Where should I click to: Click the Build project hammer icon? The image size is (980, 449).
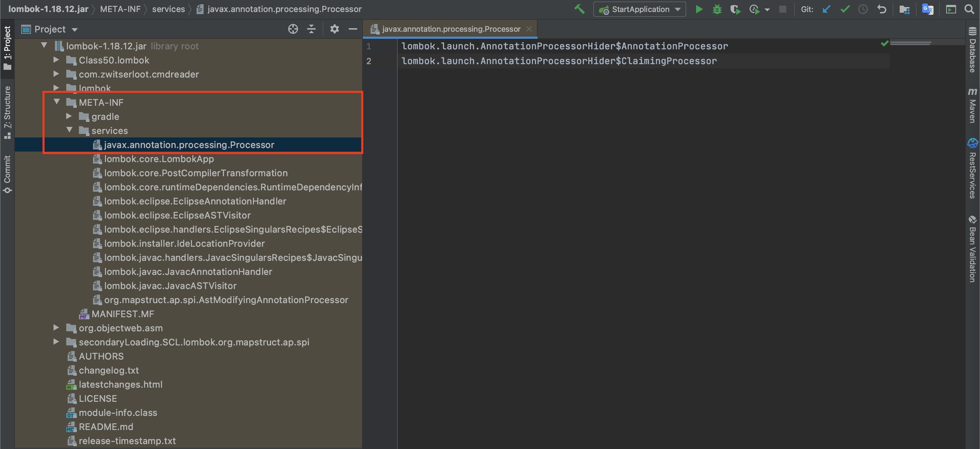click(x=579, y=9)
